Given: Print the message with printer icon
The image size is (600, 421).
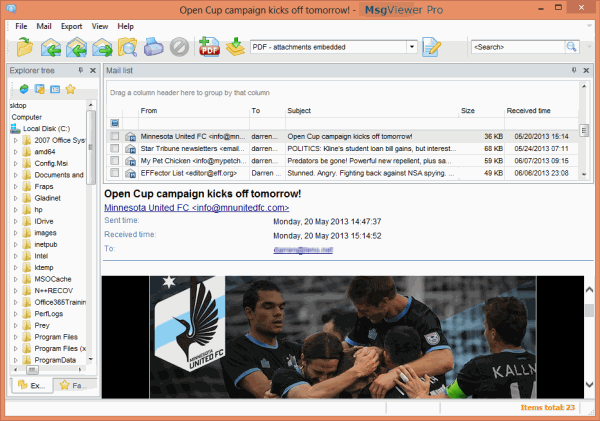Looking at the screenshot, I should pyautogui.click(x=153, y=47).
